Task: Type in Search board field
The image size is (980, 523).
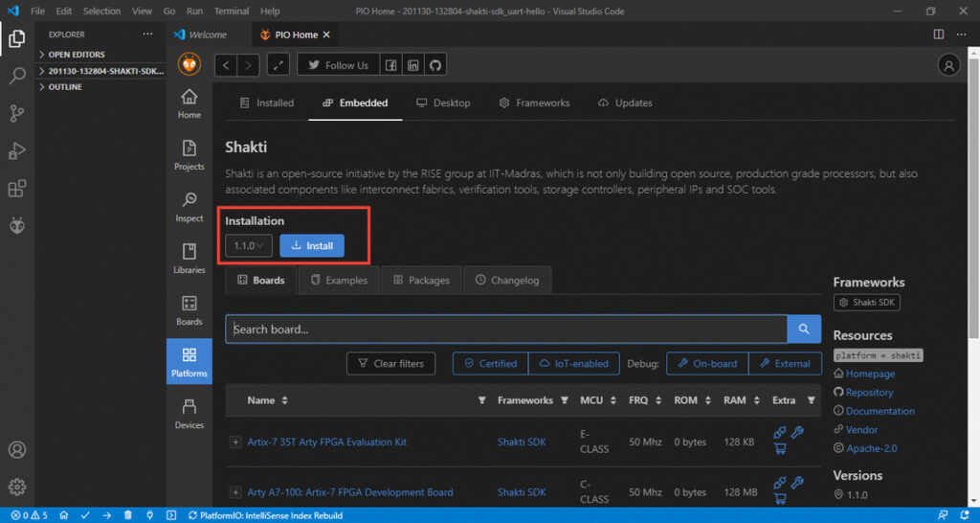Action: pyautogui.click(x=506, y=330)
